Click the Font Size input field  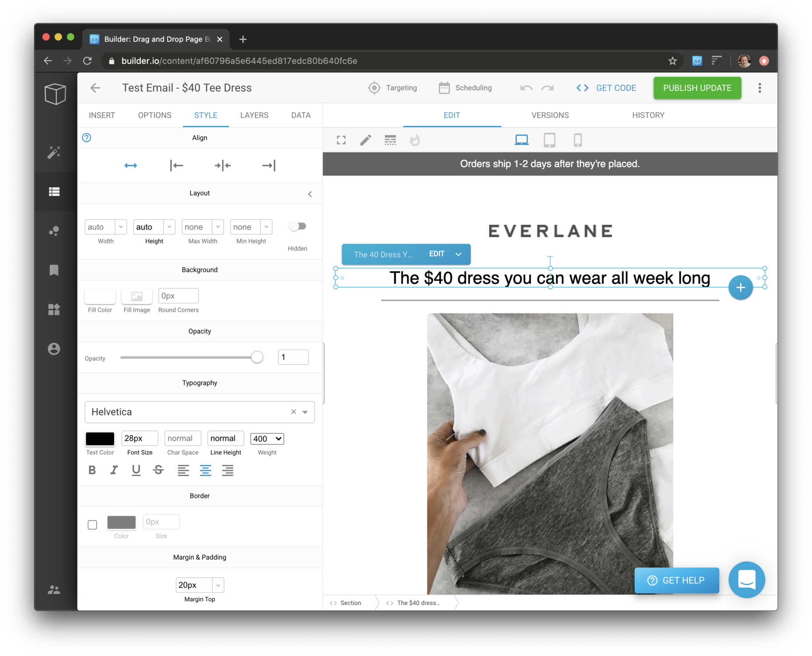[139, 438]
